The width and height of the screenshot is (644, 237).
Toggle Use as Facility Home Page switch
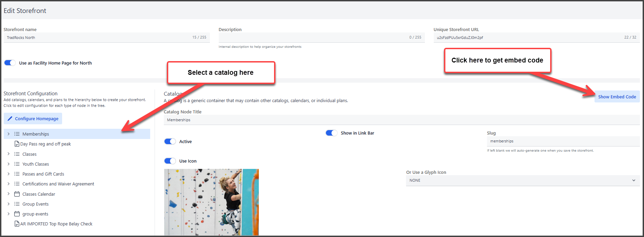coord(10,63)
